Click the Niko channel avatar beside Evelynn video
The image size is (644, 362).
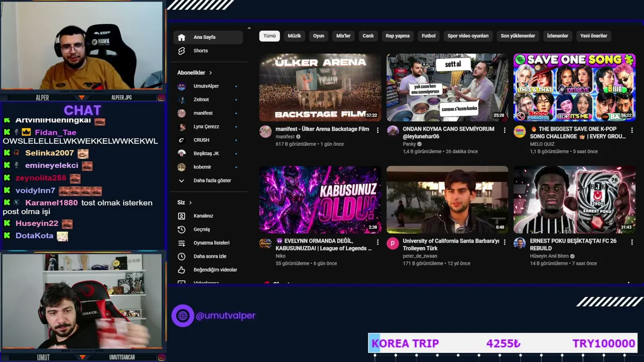tap(265, 243)
